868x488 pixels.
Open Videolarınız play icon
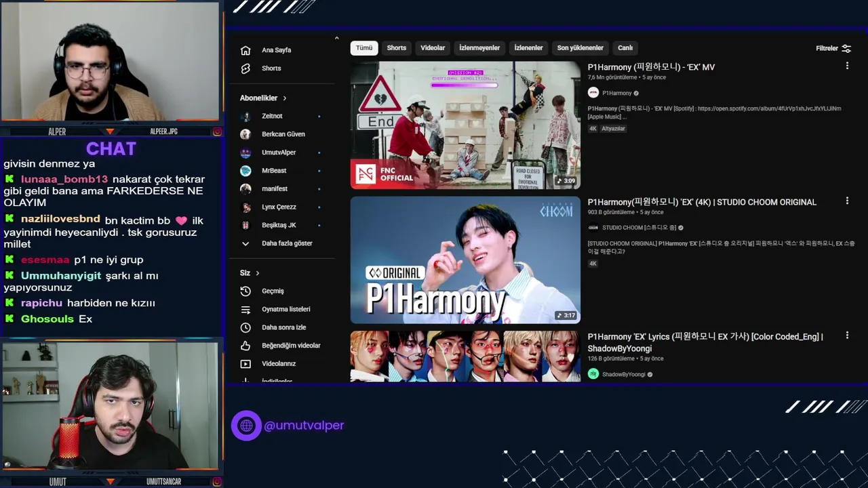coord(245,364)
